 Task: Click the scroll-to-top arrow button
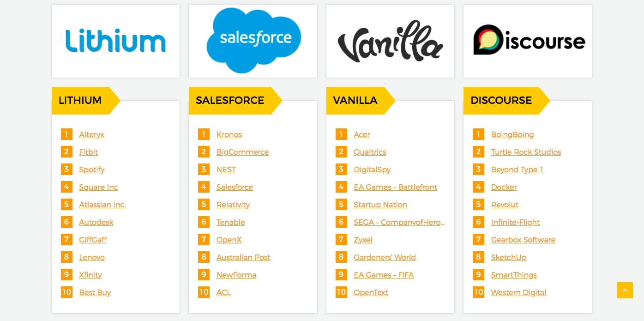point(625,291)
